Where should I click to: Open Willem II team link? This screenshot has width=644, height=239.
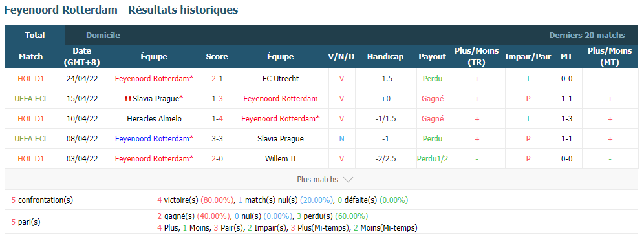pyautogui.click(x=281, y=158)
